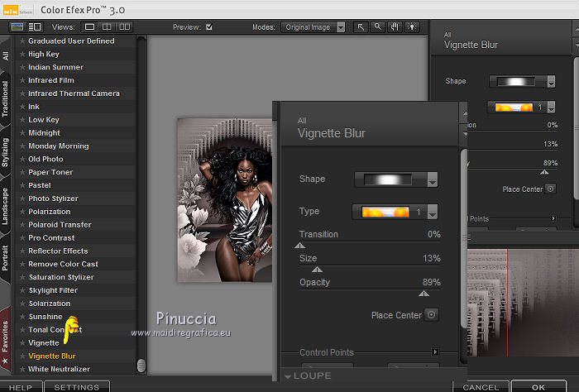Activate the zoom magnifier tool
Image resolution: width=579 pixels, height=392 pixels.
click(x=377, y=27)
